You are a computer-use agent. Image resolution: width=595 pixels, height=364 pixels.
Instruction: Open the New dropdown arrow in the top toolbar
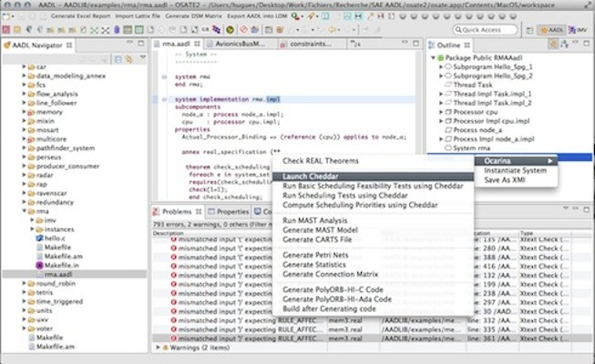tap(13, 17)
